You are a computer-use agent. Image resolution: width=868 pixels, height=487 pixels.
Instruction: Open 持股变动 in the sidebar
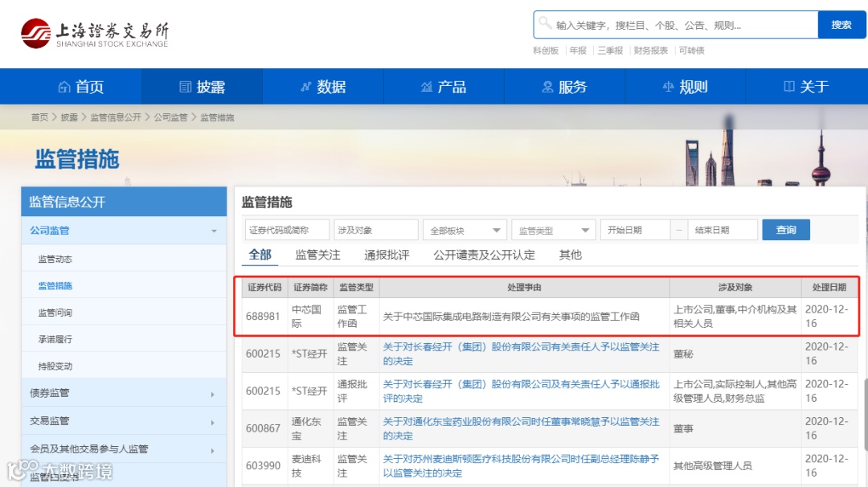[55, 366]
